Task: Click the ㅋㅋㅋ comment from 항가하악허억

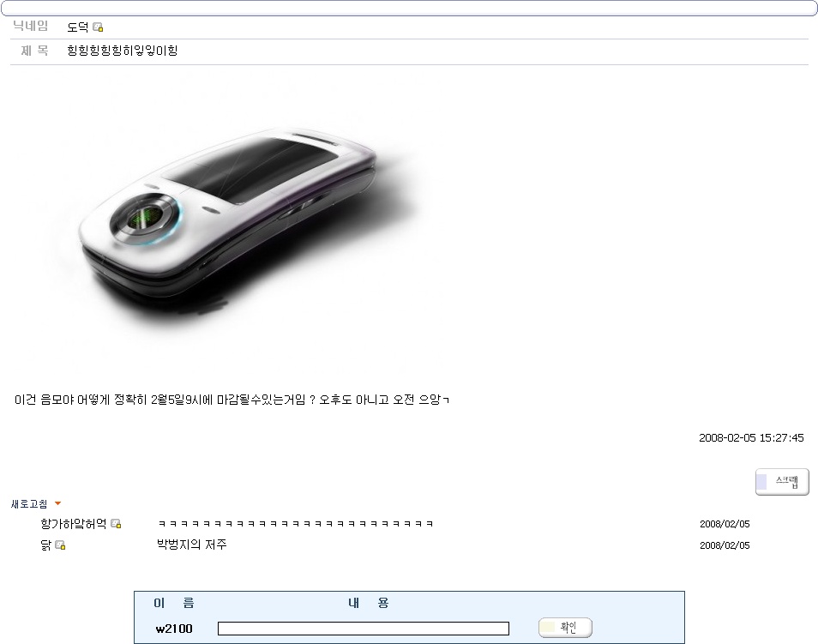Action: point(296,523)
